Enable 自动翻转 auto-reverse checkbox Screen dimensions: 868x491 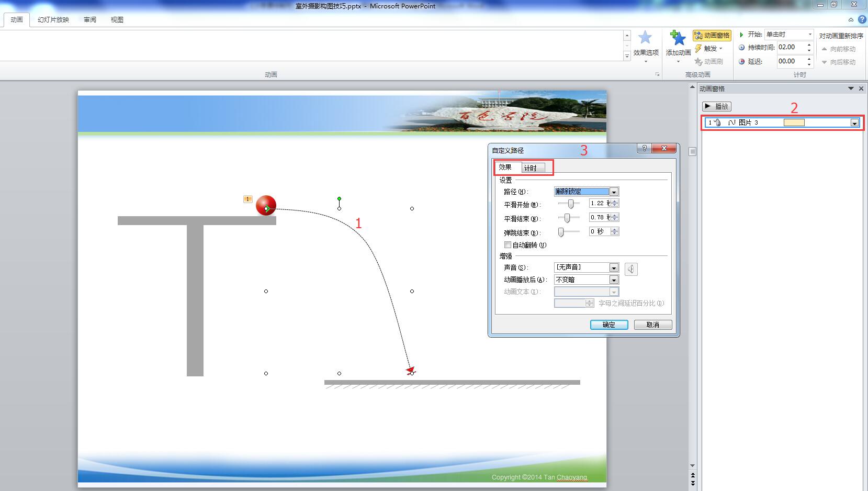pyautogui.click(x=508, y=245)
